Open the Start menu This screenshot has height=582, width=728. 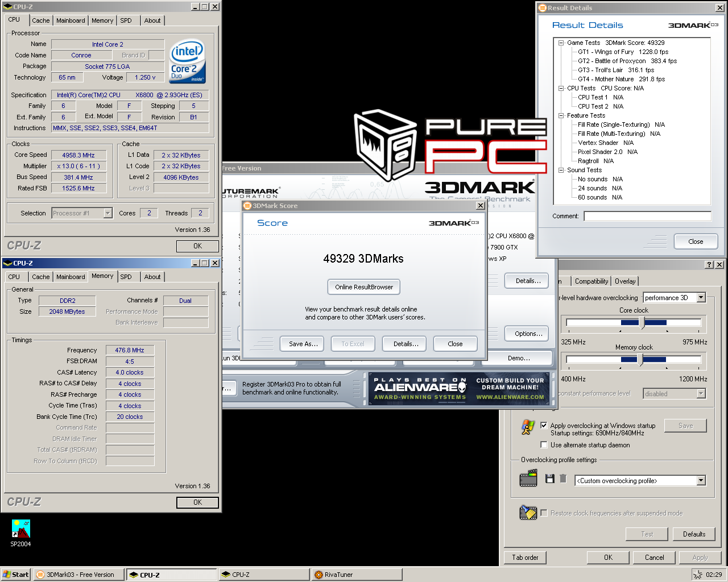(x=15, y=575)
